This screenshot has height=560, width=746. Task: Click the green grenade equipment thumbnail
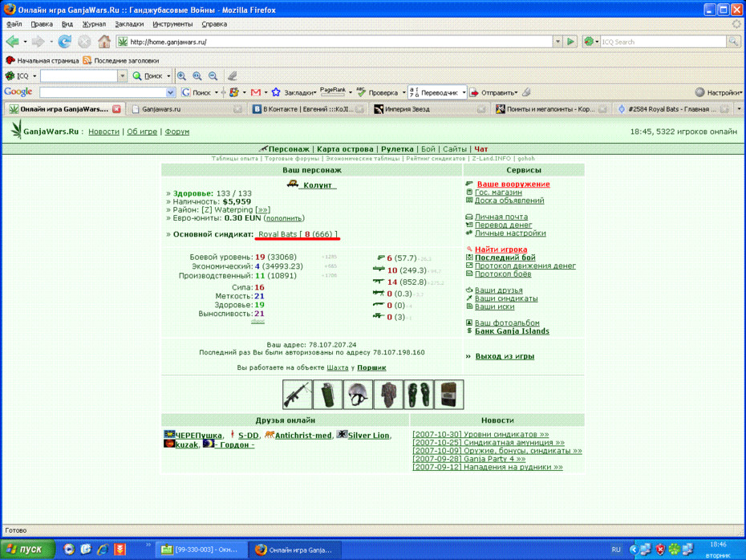[x=327, y=395]
